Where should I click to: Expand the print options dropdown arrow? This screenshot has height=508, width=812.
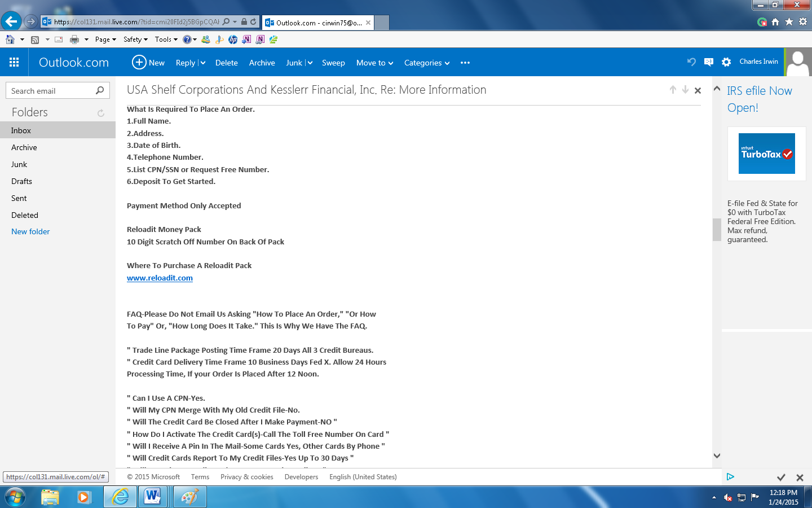coord(86,40)
